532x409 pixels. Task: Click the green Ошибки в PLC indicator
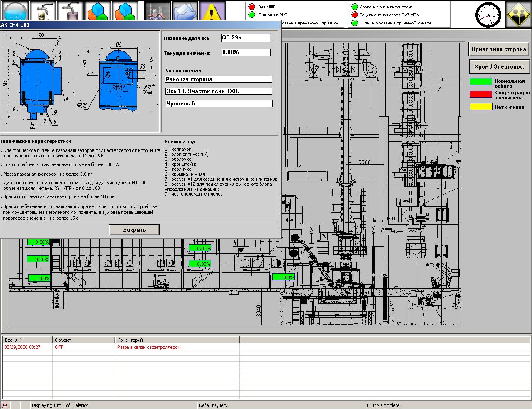[x=251, y=15]
